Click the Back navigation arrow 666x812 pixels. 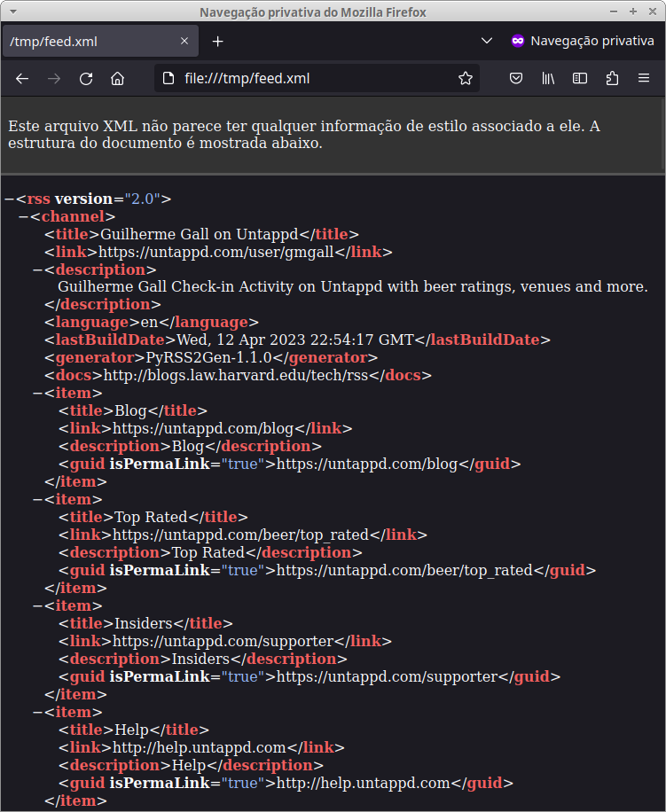tap(23, 78)
